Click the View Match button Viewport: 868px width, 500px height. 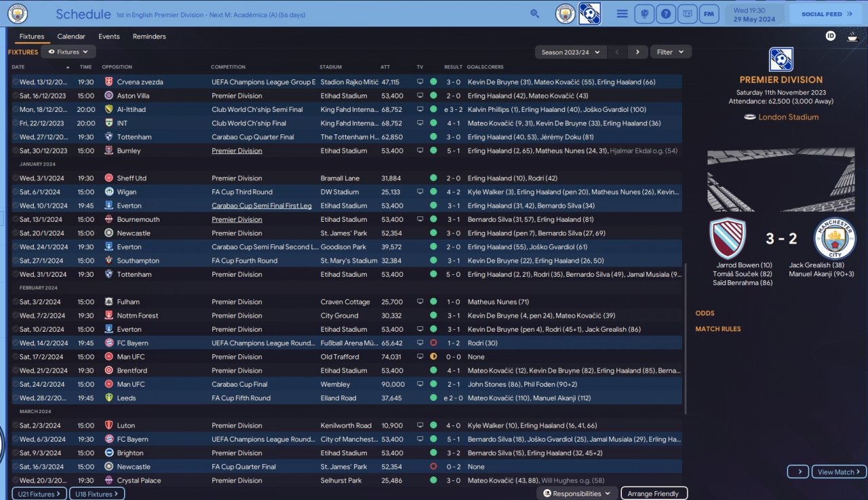[839, 472]
